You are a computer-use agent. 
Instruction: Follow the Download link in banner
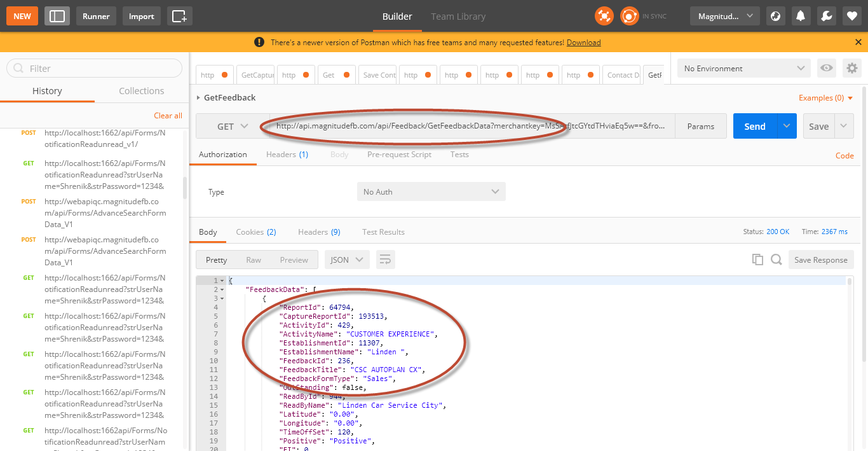point(583,43)
